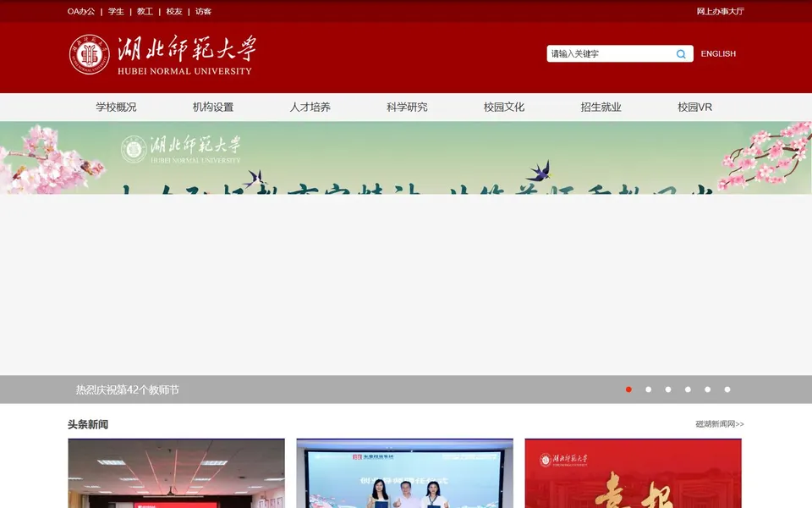Screen dimensions: 812x508
Task: Open the 校园文化 menu
Action: 504,108
